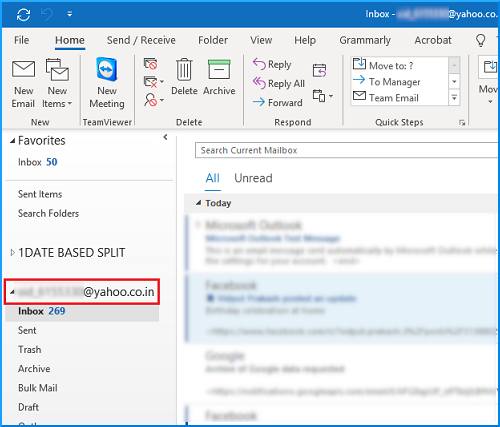Open the Move dropdown button

tap(489, 80)
